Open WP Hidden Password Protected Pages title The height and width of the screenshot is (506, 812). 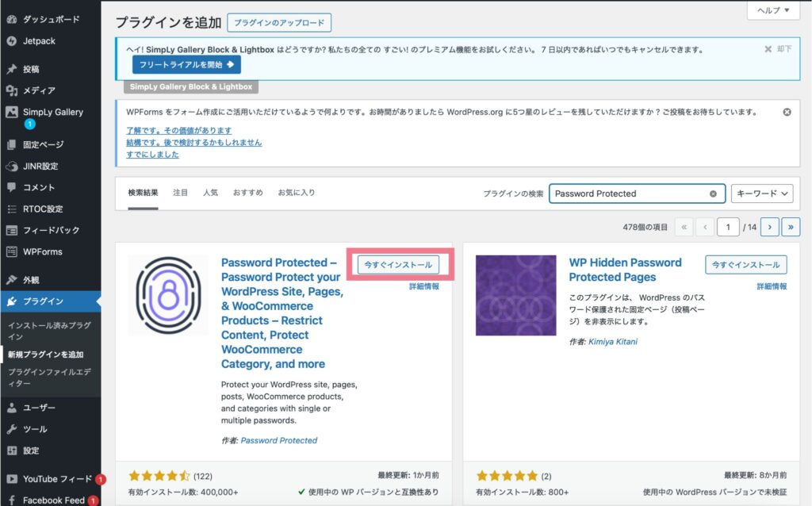tap(625, 270)
